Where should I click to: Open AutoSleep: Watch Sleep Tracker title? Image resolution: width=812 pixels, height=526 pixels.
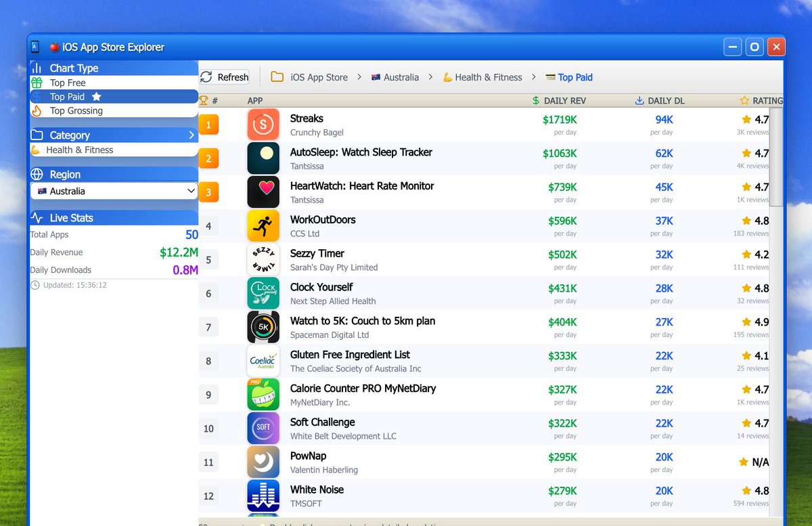(x=361, y=152)
